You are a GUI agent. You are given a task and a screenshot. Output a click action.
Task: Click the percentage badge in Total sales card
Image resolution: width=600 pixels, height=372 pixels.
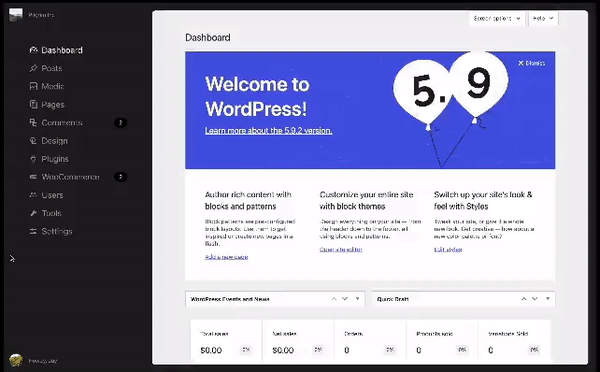pyautogui.click(x=246, y=350)
